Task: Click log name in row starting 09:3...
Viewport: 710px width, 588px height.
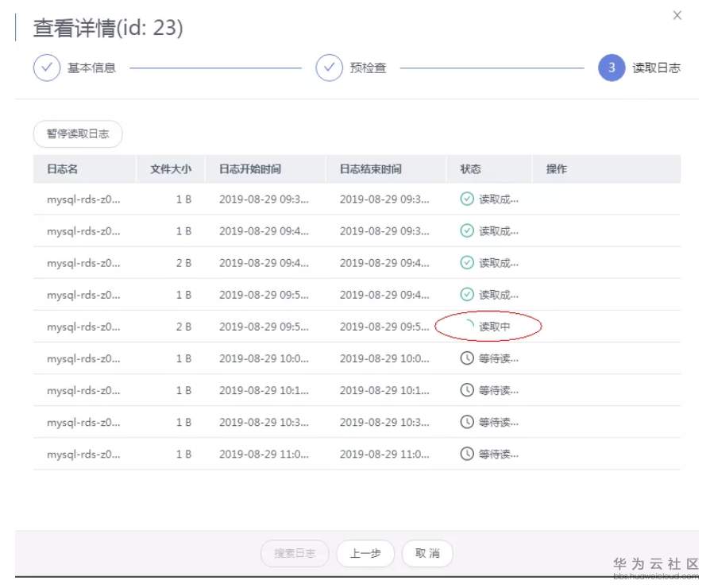Action: pyautogui.click(x=83, y=199)
